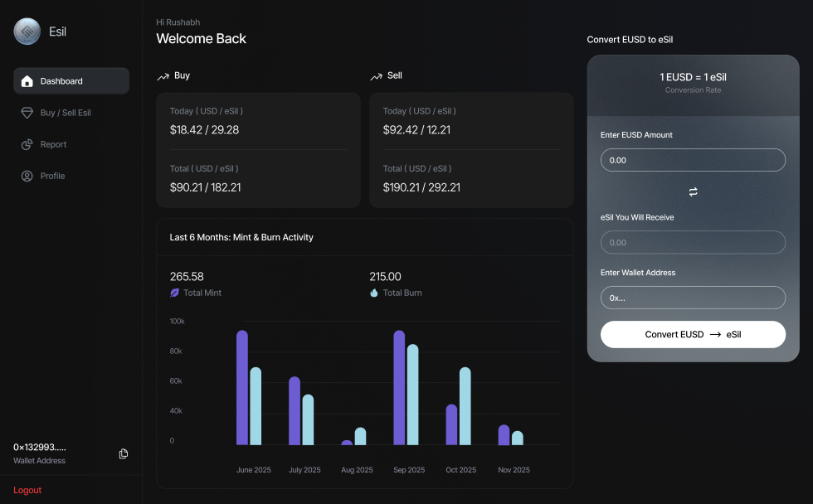Click the Today buy stats card
Screen dimensions: 813x504
click(258, 121)
